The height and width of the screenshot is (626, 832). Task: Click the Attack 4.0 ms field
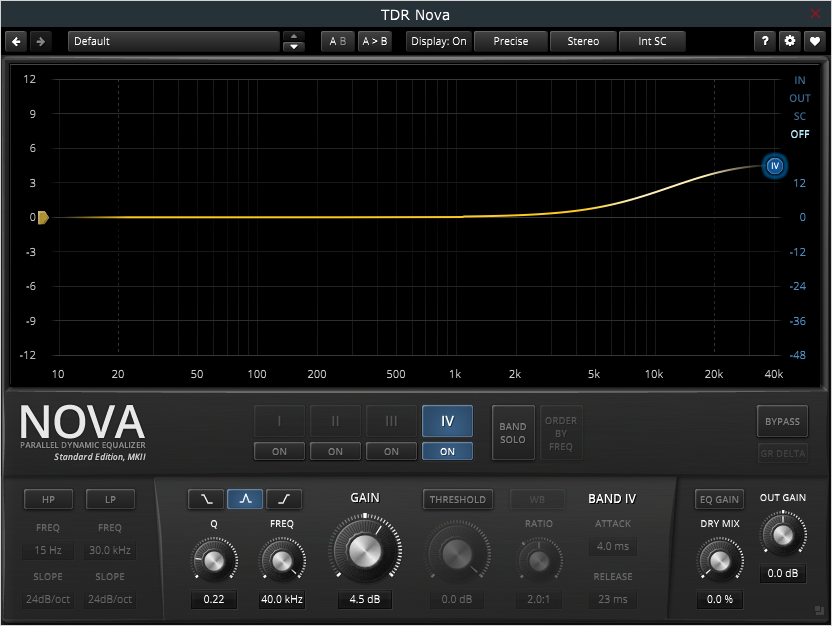(x=613, y=546)
